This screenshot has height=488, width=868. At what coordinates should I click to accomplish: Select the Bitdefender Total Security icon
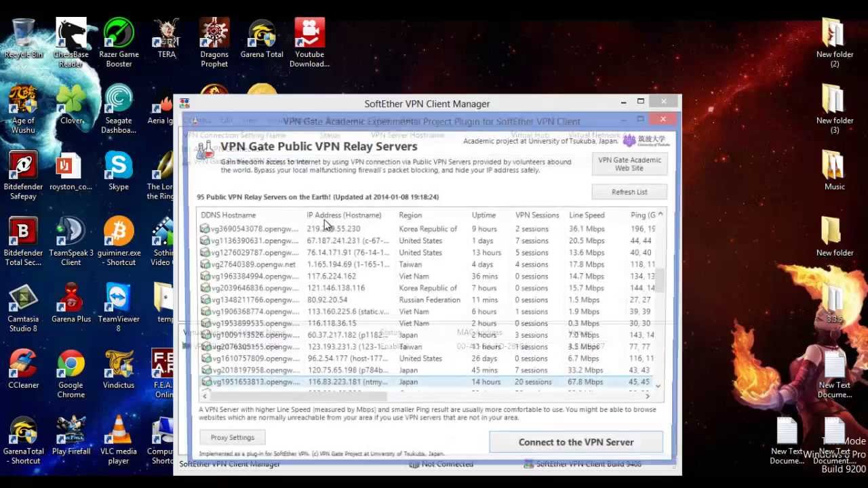[23, 242]
